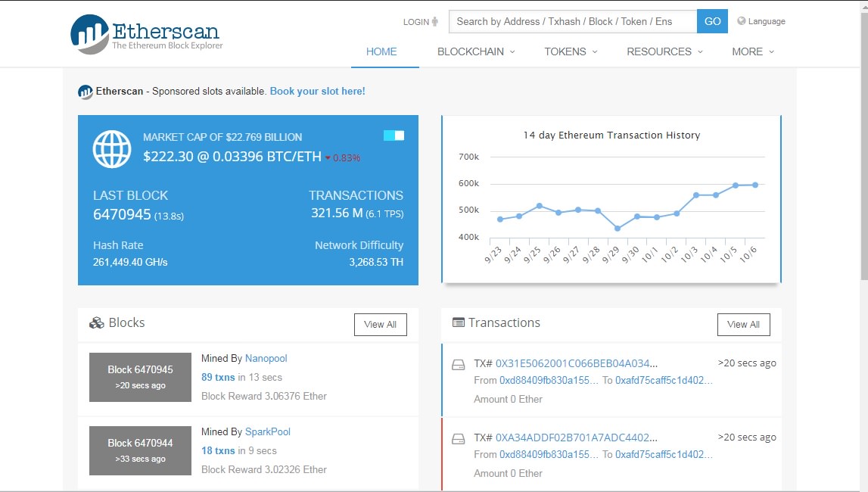The width and height of the screenshot is (868, 492).
Task: Open To address in second transaction
Action: click(664, 454)
